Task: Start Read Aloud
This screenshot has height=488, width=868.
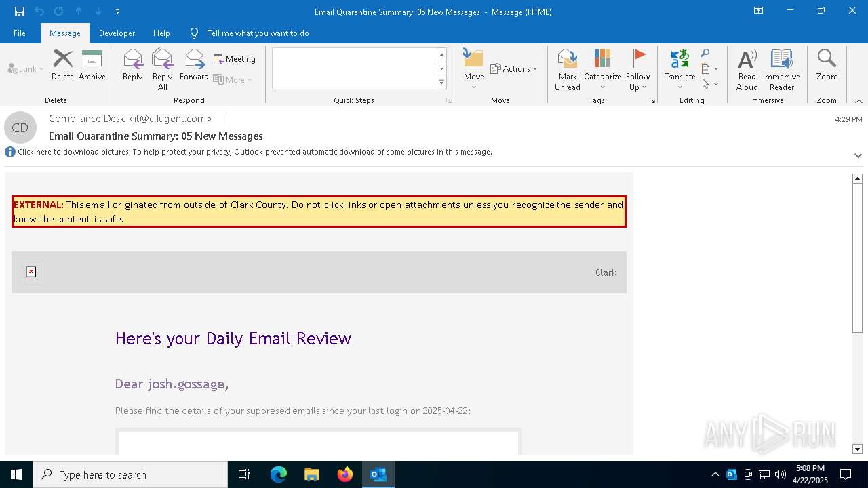Action: coord(747,69)
